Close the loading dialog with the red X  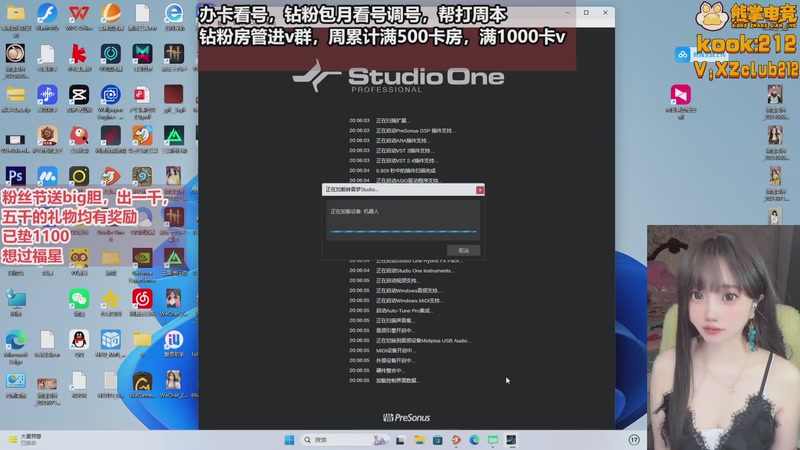480,190
